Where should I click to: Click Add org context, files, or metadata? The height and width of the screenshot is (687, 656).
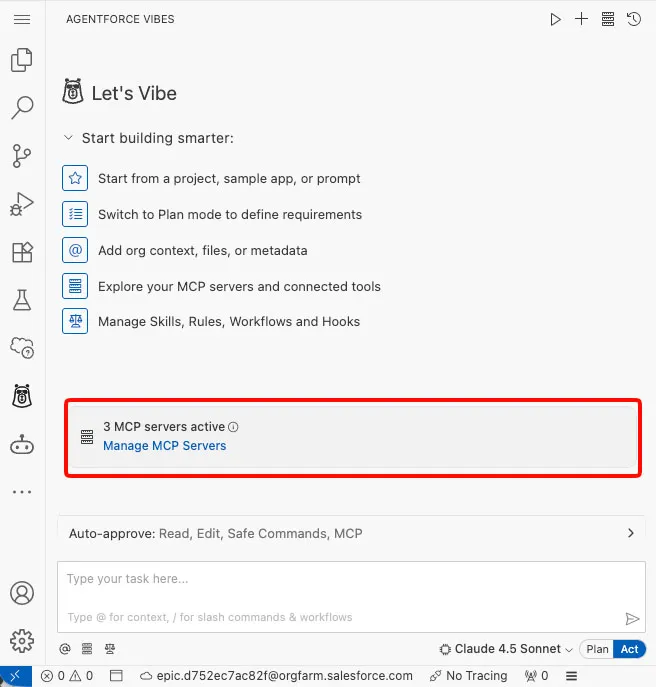(x=202, y=251)
